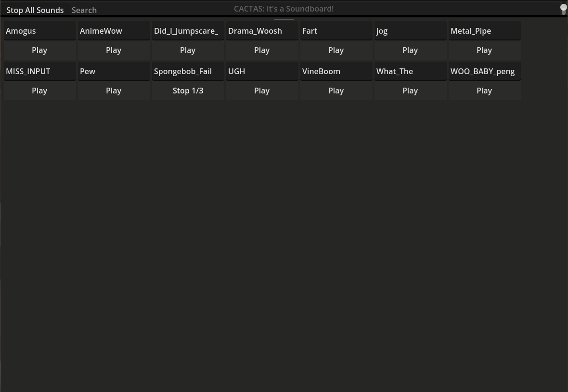Play the Fart sound
The image size is (568, 392).
point(336,51)
